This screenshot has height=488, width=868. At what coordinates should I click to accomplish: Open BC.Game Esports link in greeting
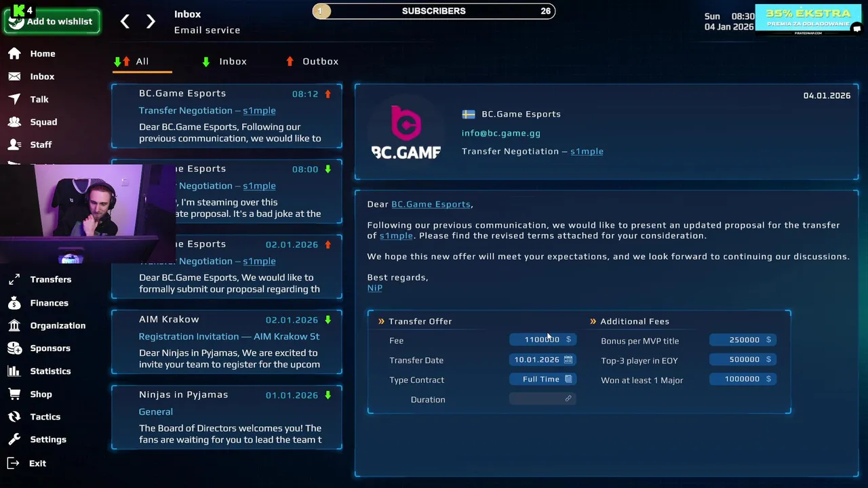(431, 204)
